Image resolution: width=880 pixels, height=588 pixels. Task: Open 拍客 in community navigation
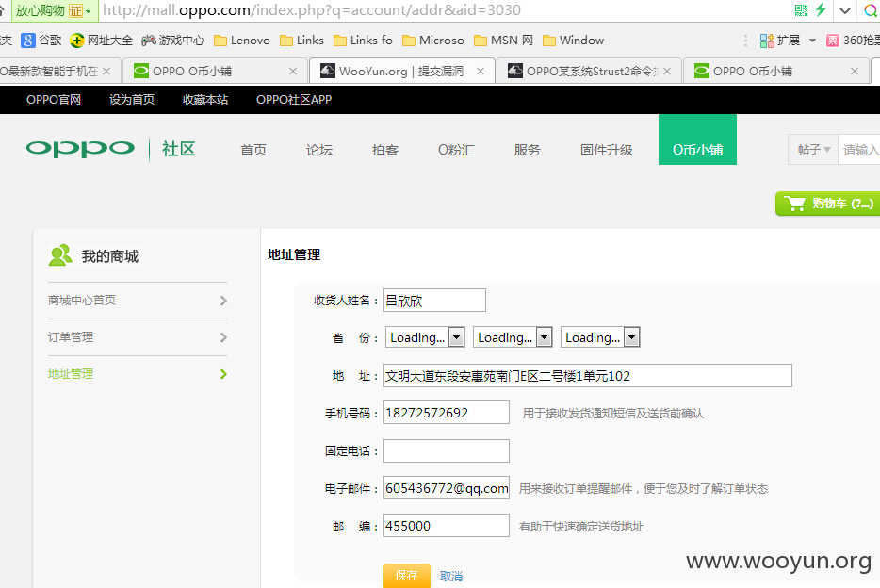tap(385, 150)
